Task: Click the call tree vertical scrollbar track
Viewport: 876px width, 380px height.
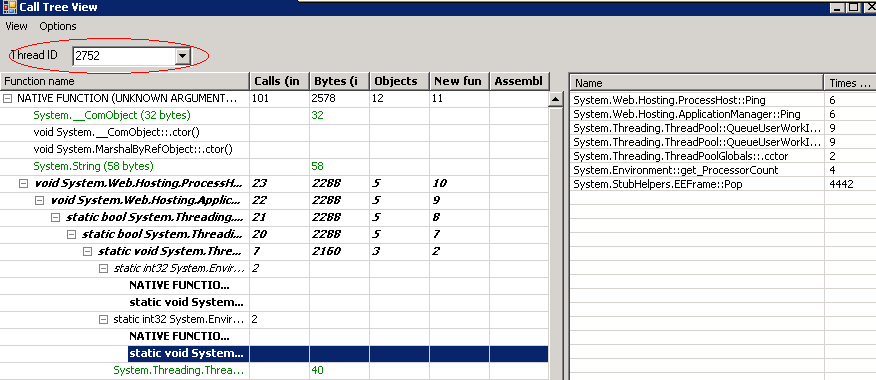Action: point(555,243)
